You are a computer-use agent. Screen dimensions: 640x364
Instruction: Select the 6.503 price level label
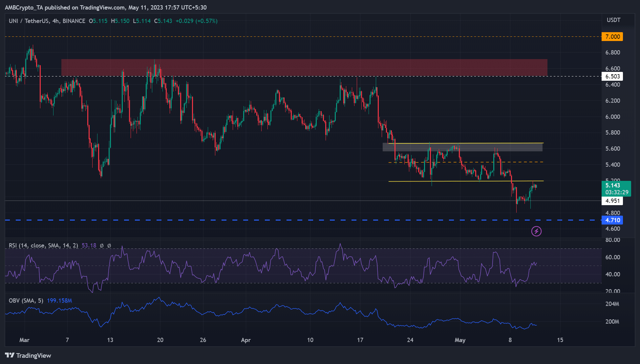612,76
